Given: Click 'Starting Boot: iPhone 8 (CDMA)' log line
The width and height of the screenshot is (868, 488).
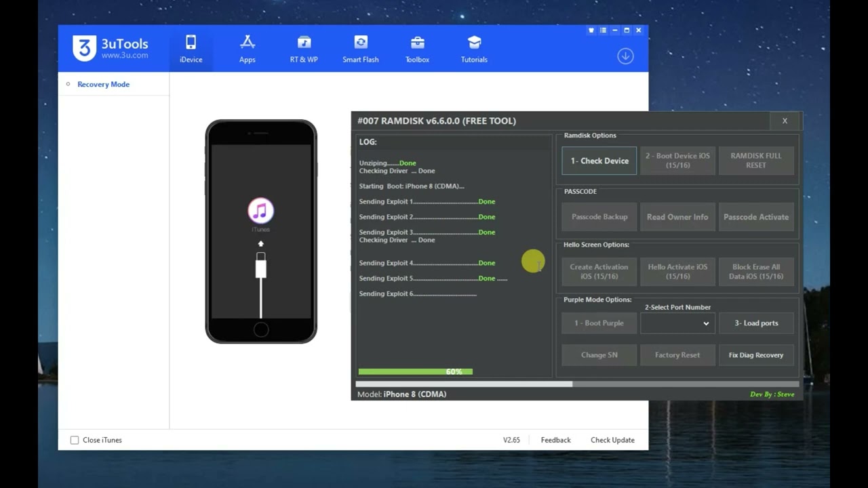Looking at the screenshot, I should [x=412, y=186].
